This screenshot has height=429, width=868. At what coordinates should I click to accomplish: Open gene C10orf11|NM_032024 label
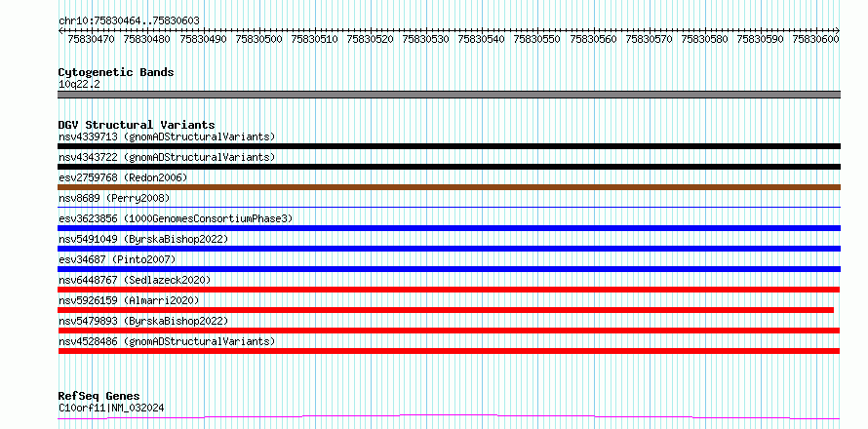click(111, 409)
